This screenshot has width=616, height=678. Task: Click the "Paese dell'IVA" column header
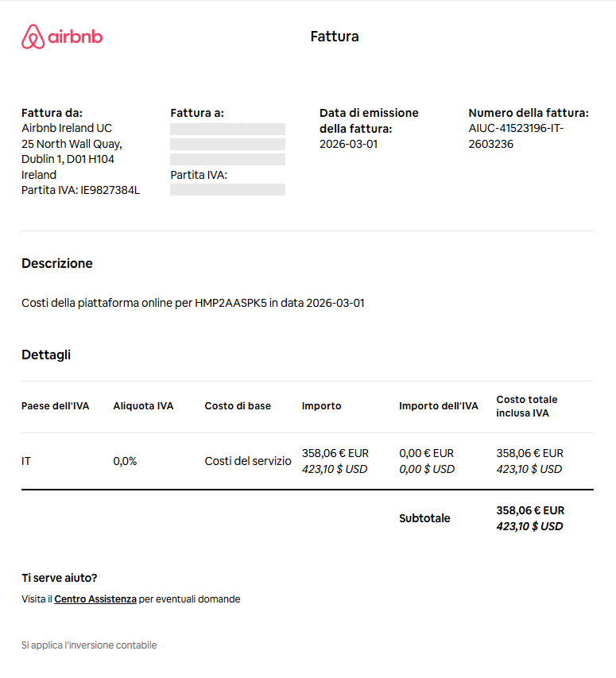pos(56,406)
